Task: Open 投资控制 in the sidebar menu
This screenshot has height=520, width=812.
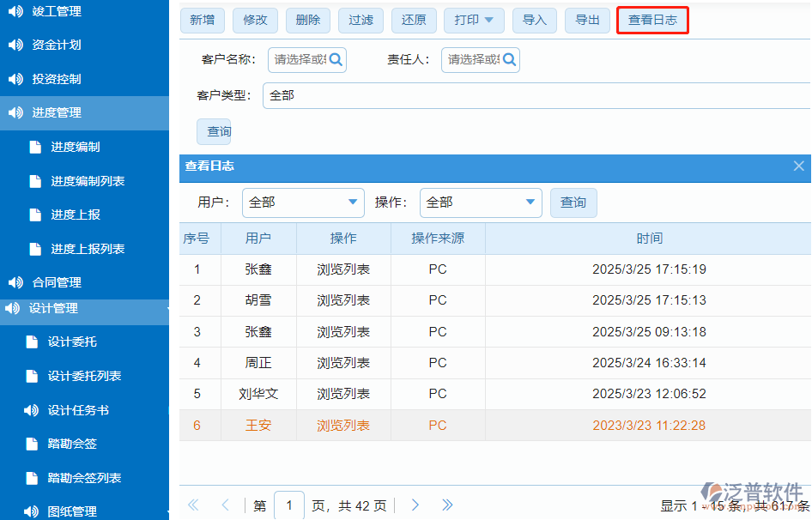Action: pos(57,79)
